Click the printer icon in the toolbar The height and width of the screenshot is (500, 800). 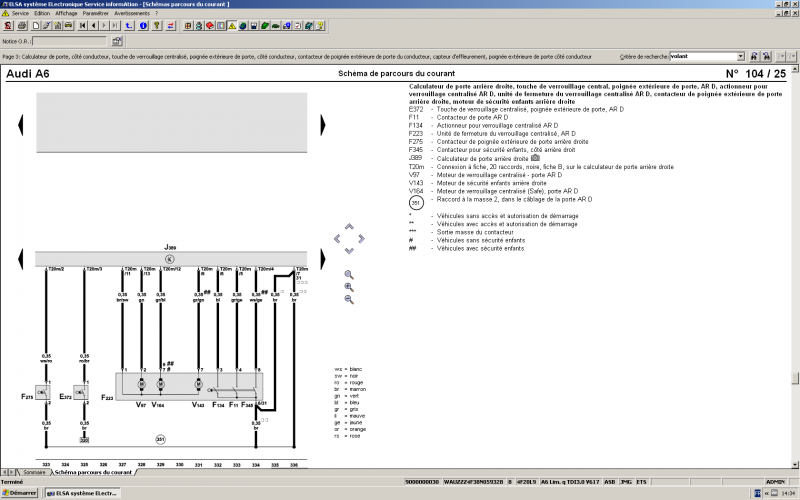[22, 26]
